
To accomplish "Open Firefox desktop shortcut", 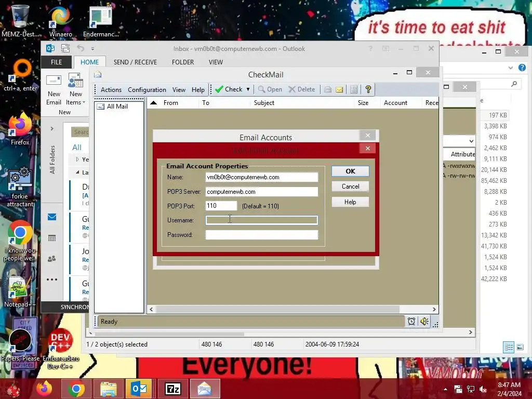I will click(20, 129).
